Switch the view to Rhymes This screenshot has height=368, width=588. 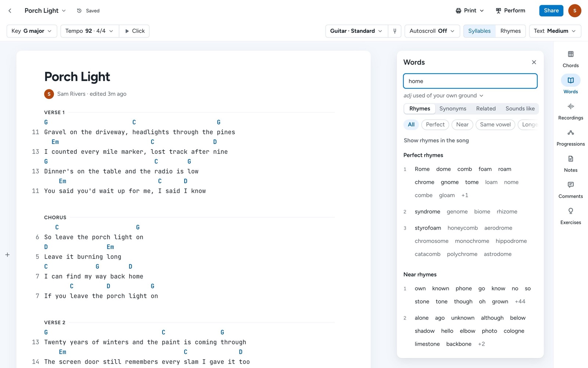click(x=510, y=31)
